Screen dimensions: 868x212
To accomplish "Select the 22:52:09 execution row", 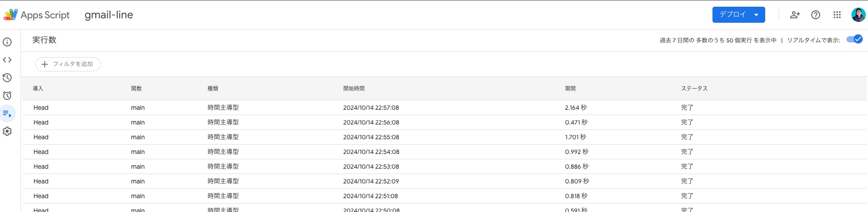I will [x=371, y=181].
